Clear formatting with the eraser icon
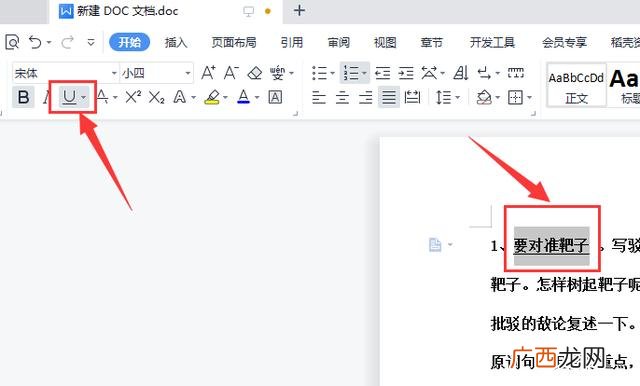The height and width of the screenshot is (386, 640). coord(255,73)
